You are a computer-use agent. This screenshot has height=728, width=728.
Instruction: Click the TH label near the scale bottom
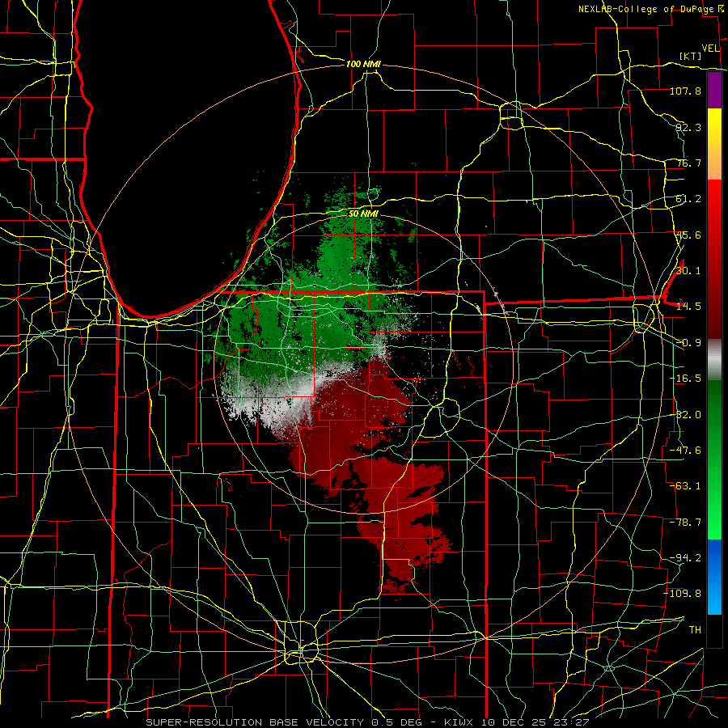point(695,630)
